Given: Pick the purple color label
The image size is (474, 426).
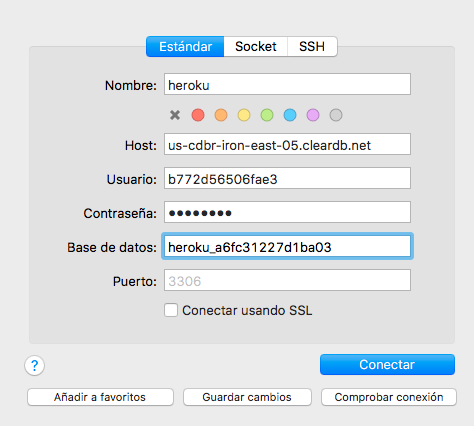Looking at the screenshot, I should tap(313, 115).
